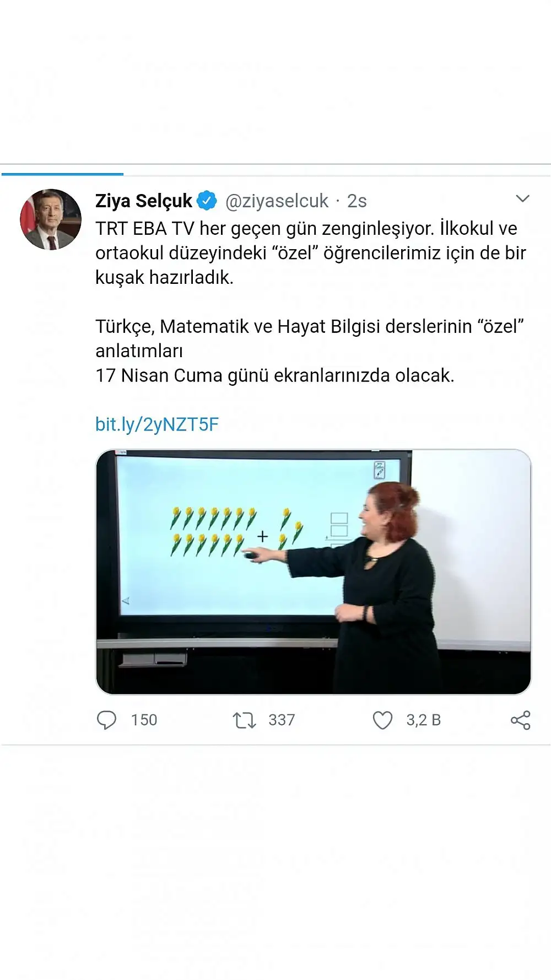Open the bit.ly/2yNZT5F link
The height and width of the screenshot is (980, 551).
point(157,424)
